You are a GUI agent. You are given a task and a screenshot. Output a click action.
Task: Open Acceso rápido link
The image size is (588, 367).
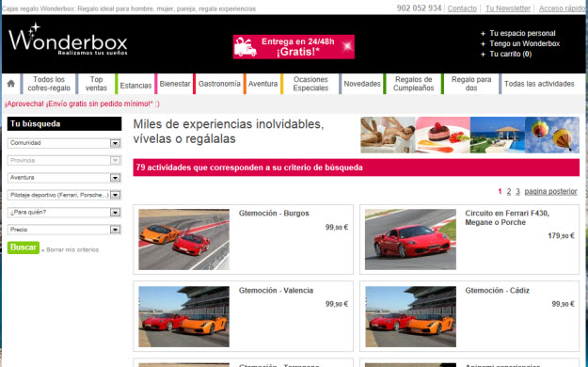pyautogui.click(x=562, y=8)
